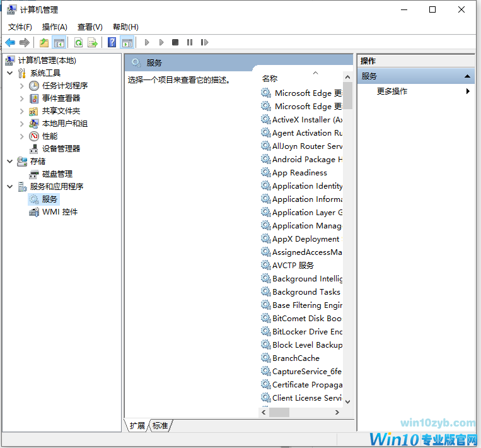This screenshot has height=448, width=481.
Task: Switch to the 标准 tab
Action: coord(160,426)
